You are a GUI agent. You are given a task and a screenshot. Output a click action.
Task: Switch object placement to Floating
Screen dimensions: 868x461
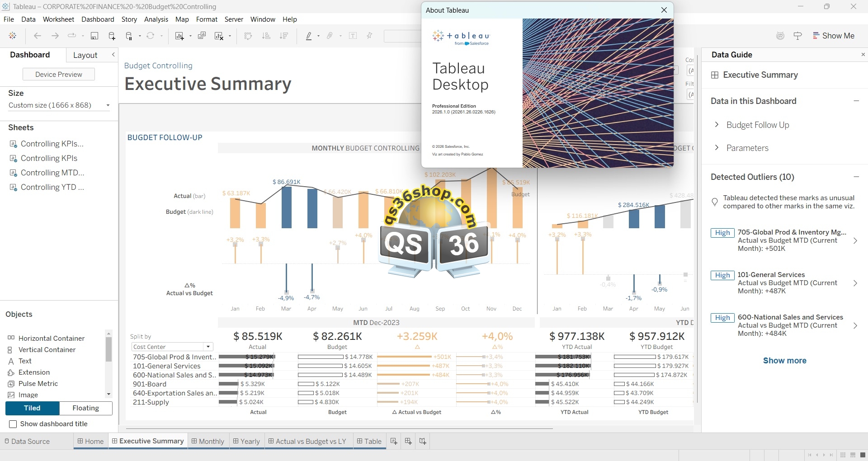tap(85, 408)
